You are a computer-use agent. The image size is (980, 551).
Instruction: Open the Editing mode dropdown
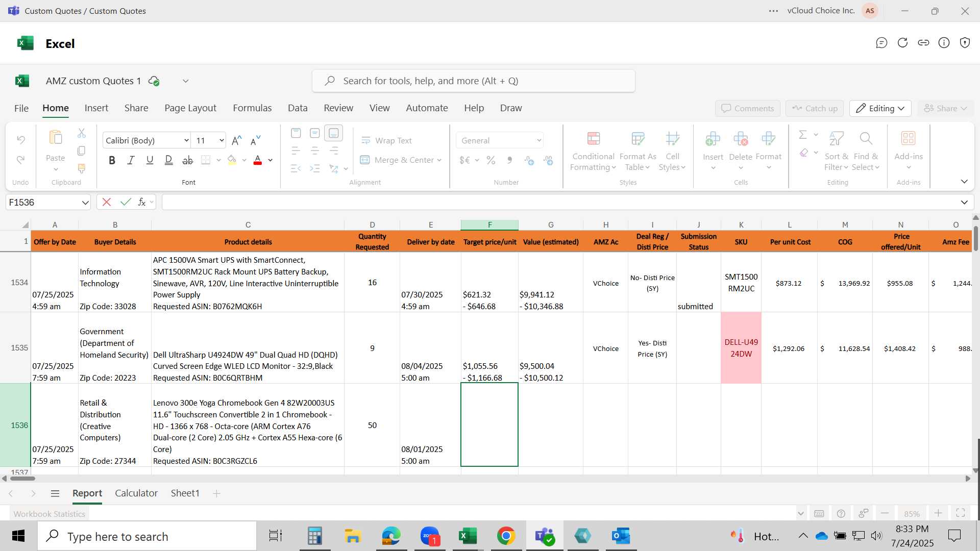880,108
